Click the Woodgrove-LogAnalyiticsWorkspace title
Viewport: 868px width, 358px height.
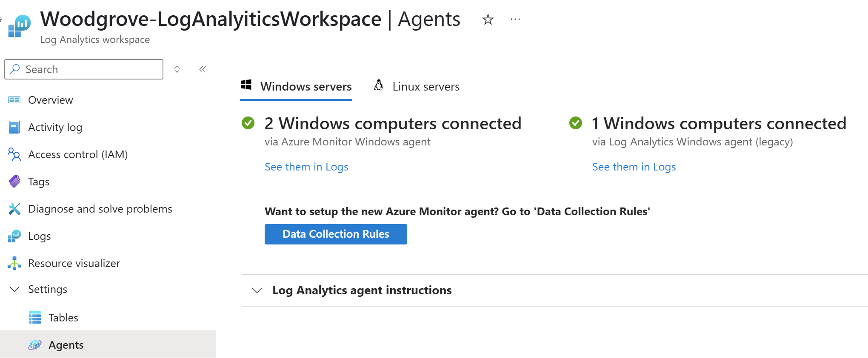pos(211,20)
